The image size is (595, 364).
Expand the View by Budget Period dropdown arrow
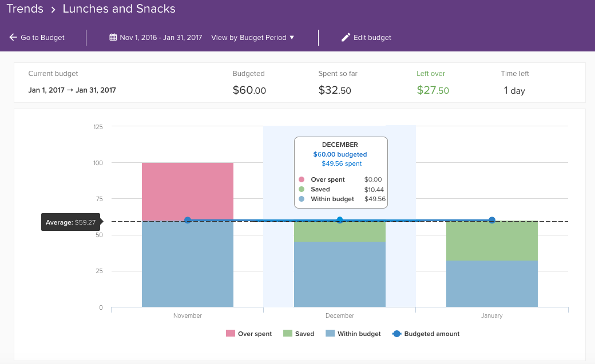tap(292, 38)
